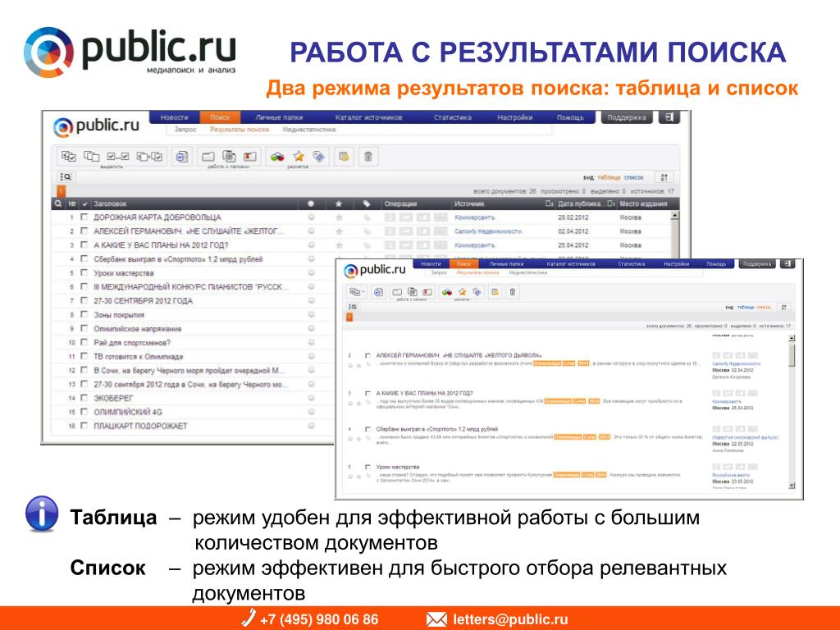Check list-view box beside Сбербанк выиграл article

click(x=367, y=429)
